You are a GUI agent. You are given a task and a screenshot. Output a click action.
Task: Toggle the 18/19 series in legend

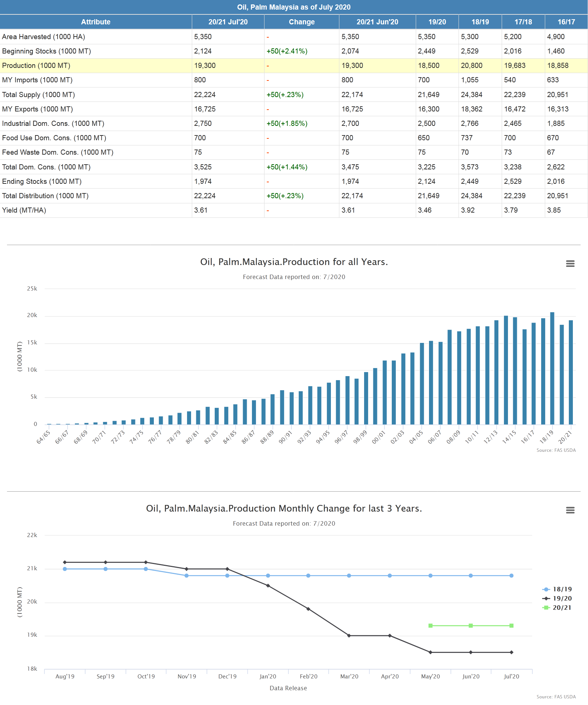click(561, 589)
